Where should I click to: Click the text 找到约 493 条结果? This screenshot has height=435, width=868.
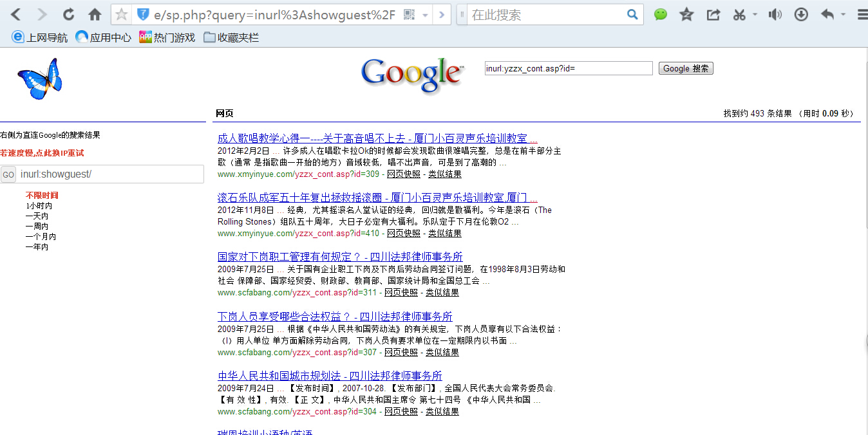click(757, 114)
